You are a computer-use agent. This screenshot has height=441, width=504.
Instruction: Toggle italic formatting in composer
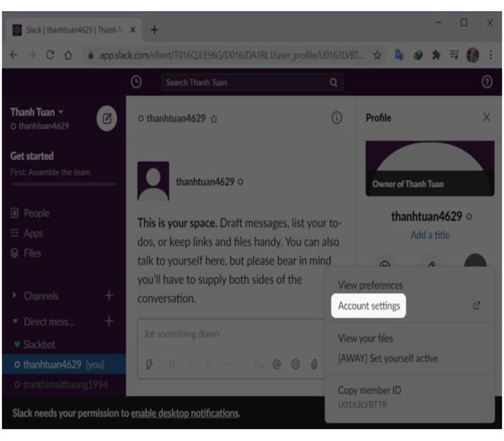(190, 365)
